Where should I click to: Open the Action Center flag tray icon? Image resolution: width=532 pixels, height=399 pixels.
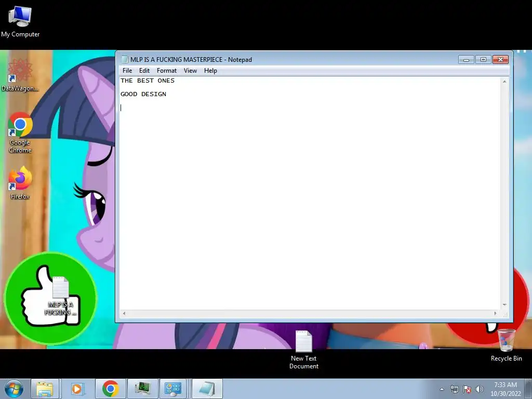pos(467,389)
